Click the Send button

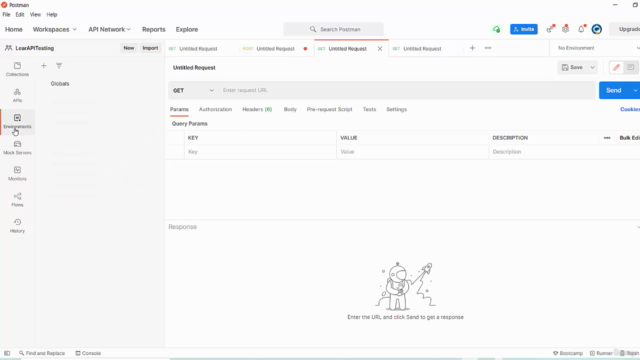(614, 90)
